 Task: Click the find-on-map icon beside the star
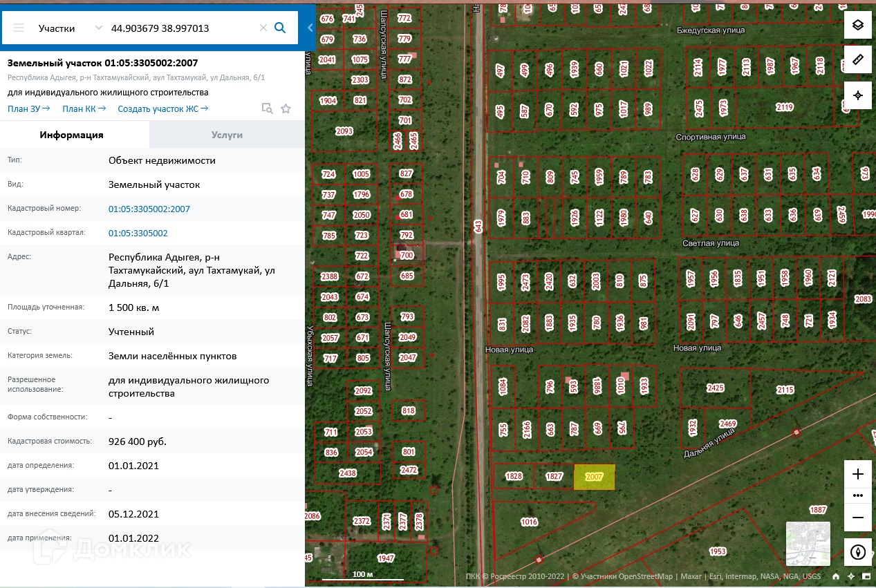[x=267, y=108]
